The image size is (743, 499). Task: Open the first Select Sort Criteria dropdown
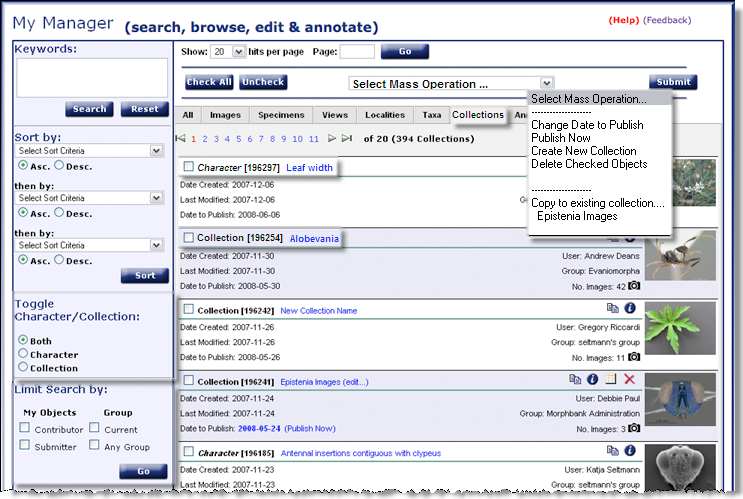click(90, 151)
